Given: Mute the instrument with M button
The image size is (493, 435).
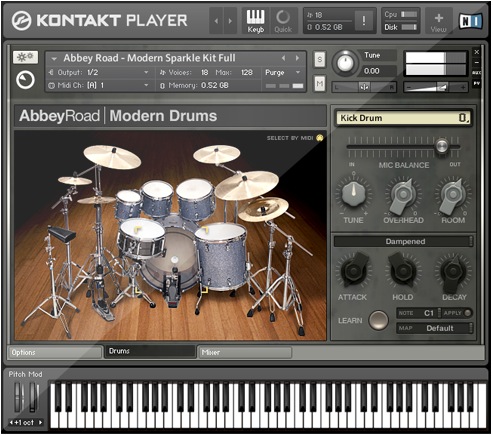Looking at the screenshot, I should coord(320,84).
